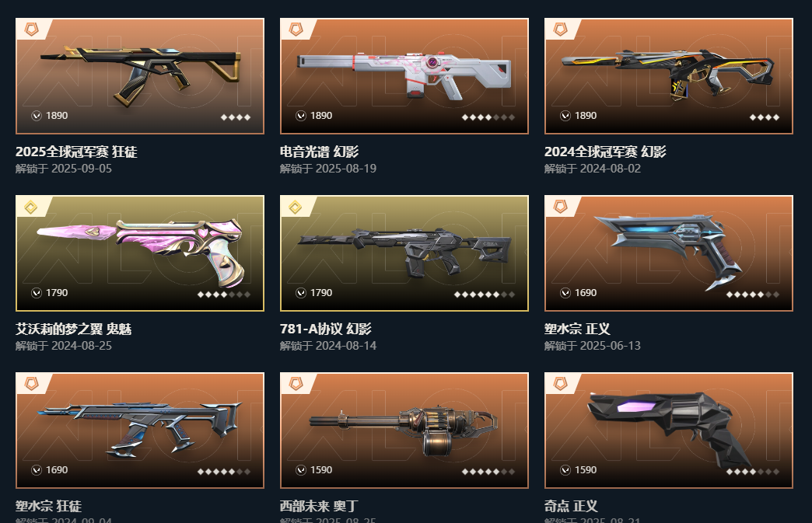Click the 781-A协议 幻影 title text
The width and height of the screenshot is (812, 523).
point(326,329)
